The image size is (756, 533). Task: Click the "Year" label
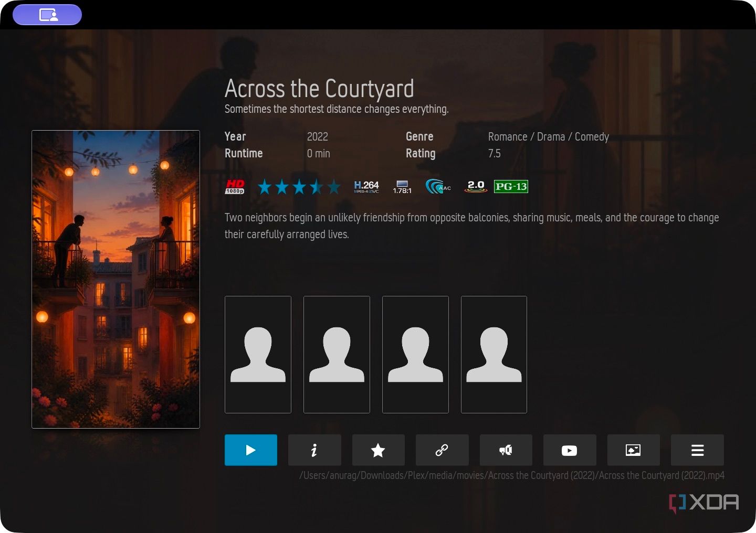235,137
